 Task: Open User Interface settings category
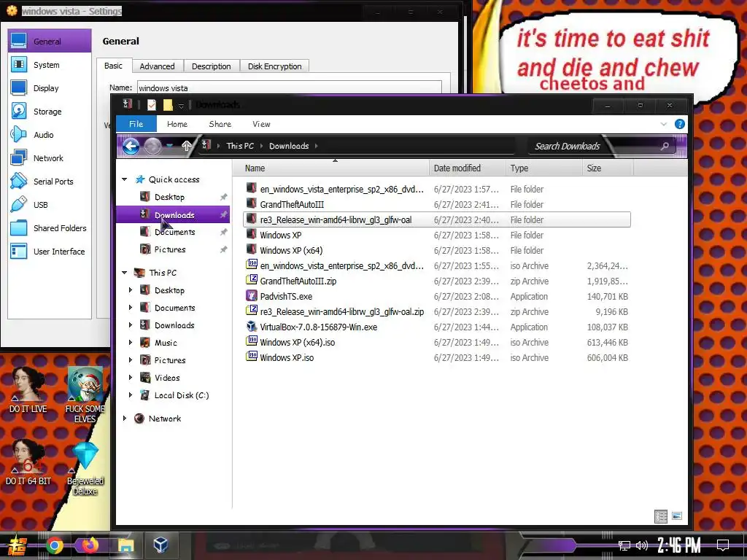tap(50, 252)
